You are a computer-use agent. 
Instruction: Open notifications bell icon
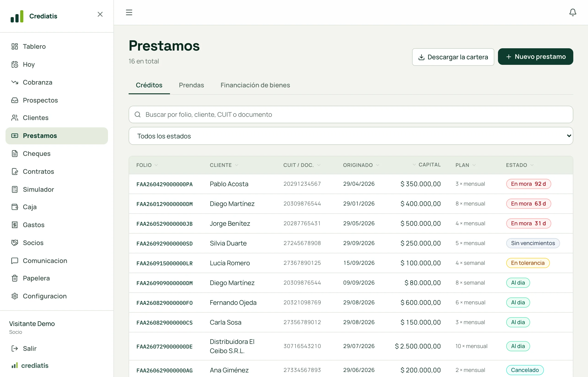(x=573, y=12)
